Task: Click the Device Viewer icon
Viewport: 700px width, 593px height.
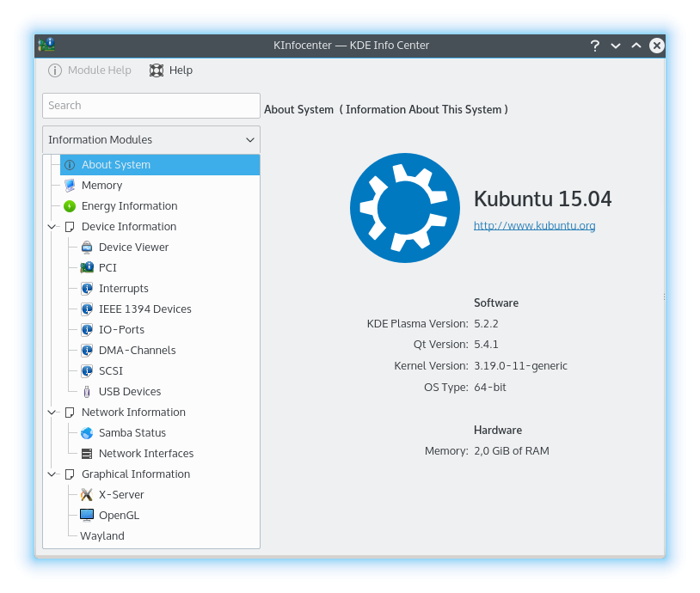Action: [x=87, y=248]
